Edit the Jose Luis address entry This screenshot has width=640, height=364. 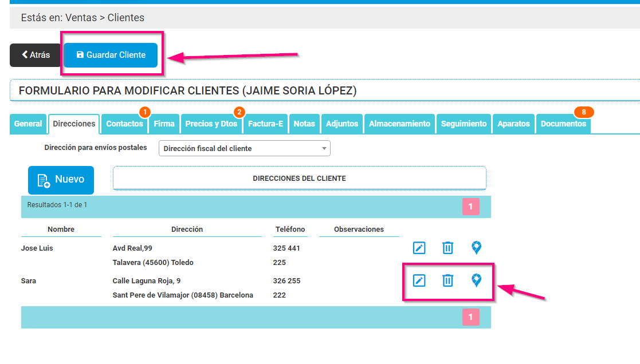coord(419,248)
